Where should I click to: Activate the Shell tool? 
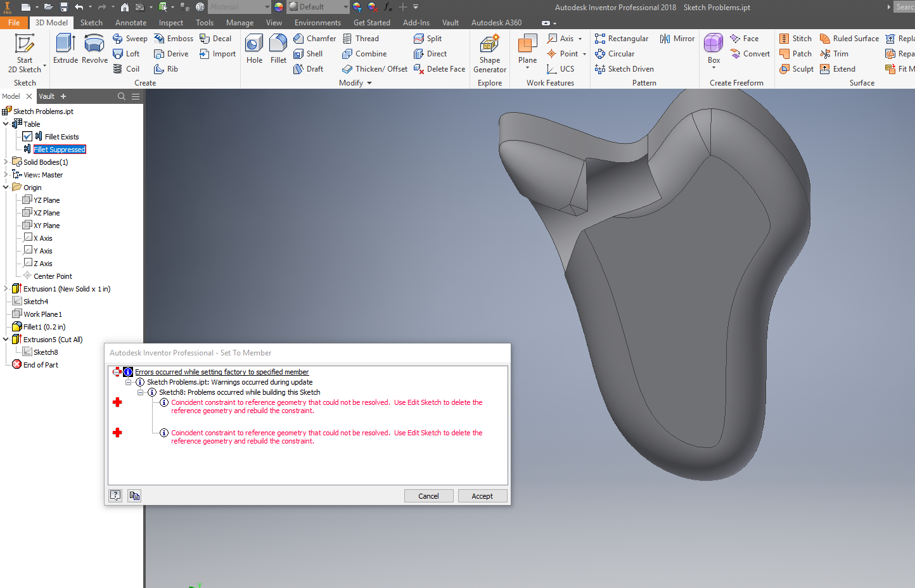click(x=310, y=53)
